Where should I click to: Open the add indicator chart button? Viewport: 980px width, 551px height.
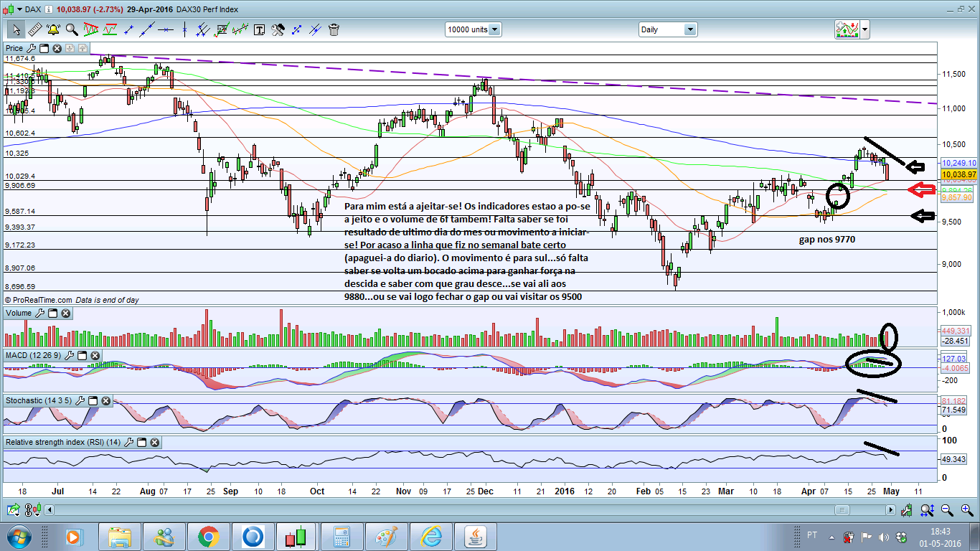point(847,29)
